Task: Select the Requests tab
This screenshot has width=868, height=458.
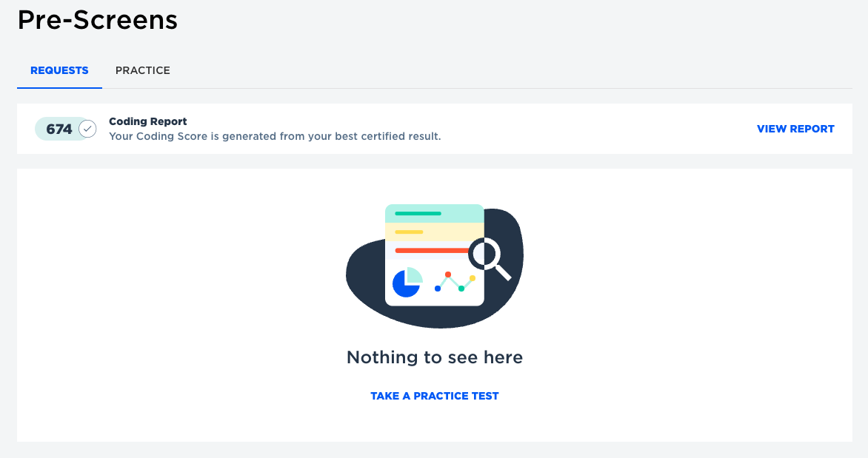Action: pos(59,70)
